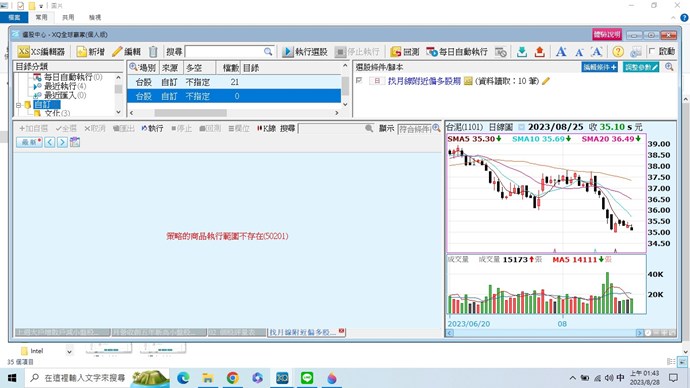
Task: Click the calendar date picker icon
Action: [x=75, y=142]
